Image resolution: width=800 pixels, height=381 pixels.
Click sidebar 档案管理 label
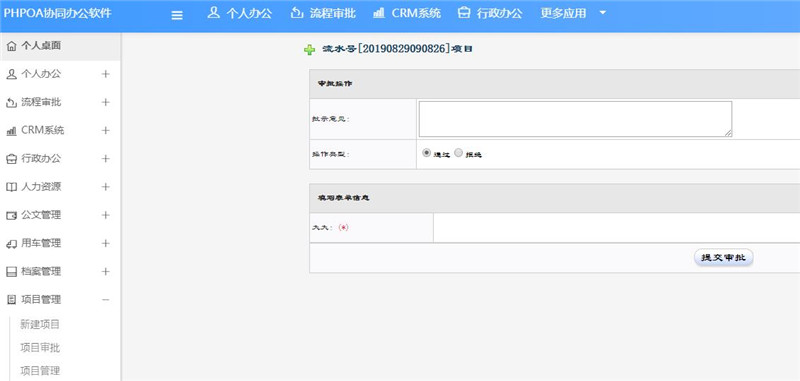41,271
